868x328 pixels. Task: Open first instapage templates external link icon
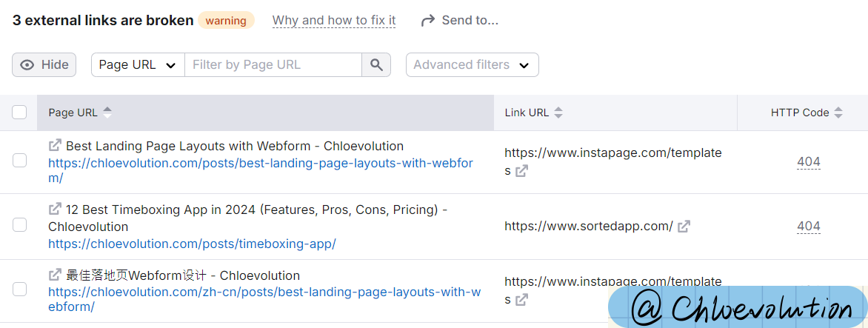(x=521, y=171)
